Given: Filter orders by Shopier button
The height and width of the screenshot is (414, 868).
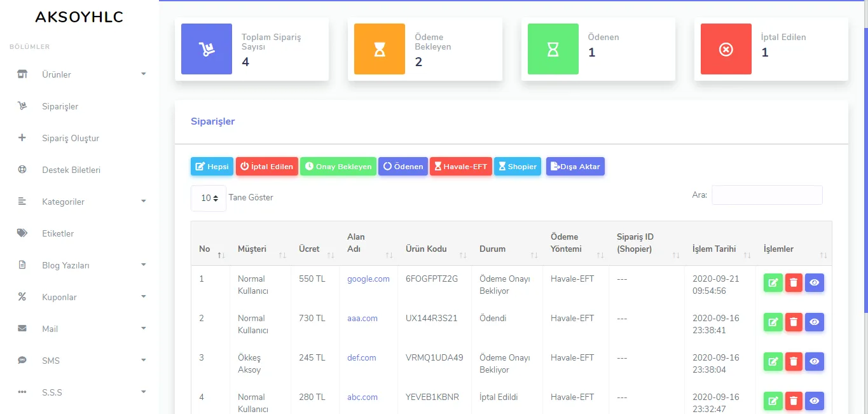Looking at the screenshot, I should tap(518, 167).
